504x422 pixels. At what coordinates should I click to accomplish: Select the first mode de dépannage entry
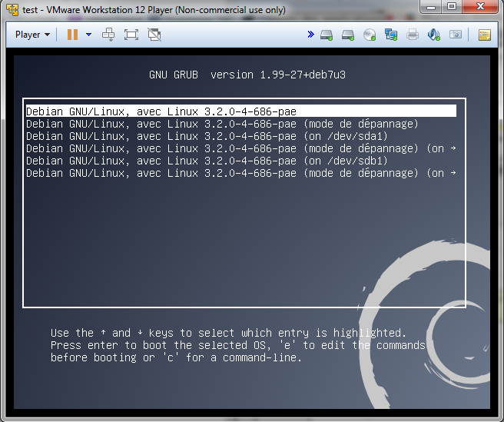pos(221,124)
